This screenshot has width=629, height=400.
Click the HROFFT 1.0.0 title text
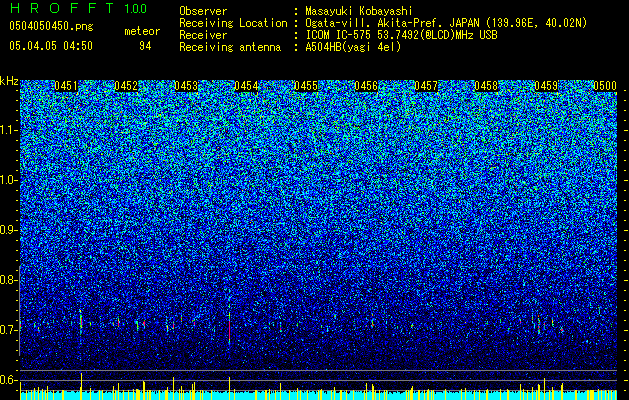[78, 8]
